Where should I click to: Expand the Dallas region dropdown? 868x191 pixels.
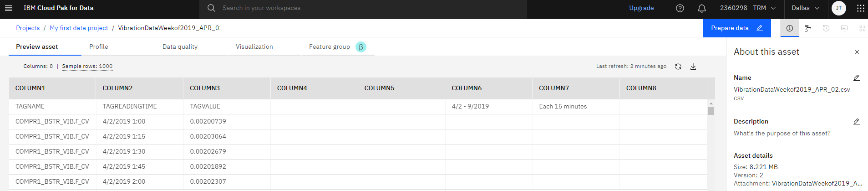[x=805, y=8]
